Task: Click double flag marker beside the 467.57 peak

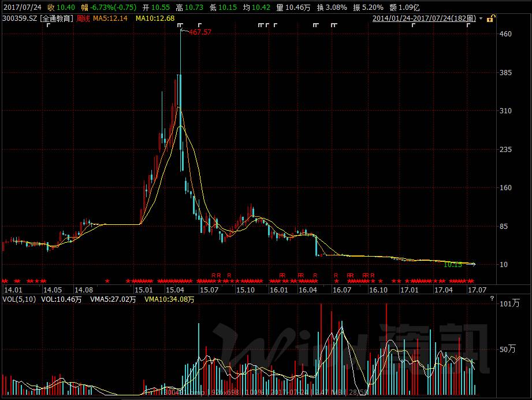Action: [x=180, y=25]
